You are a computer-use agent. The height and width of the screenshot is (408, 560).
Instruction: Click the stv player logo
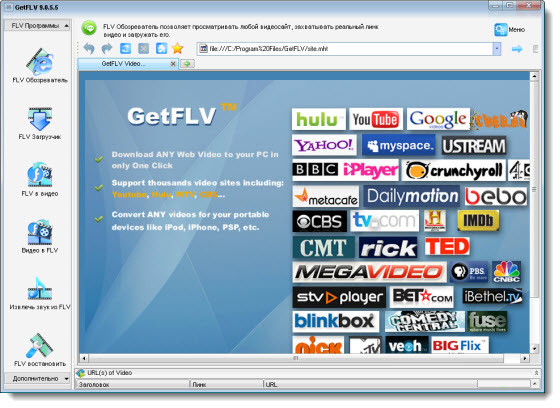pyautogui.click(x=339, y=297)
